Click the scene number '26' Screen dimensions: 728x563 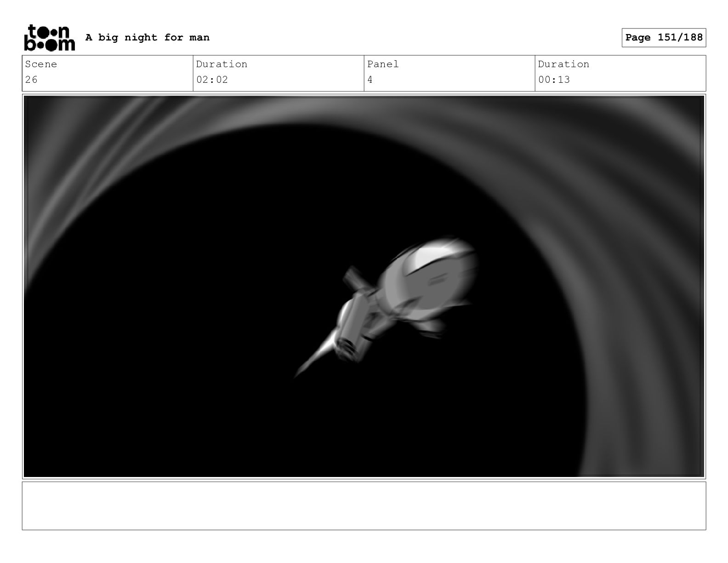(31, 80)
